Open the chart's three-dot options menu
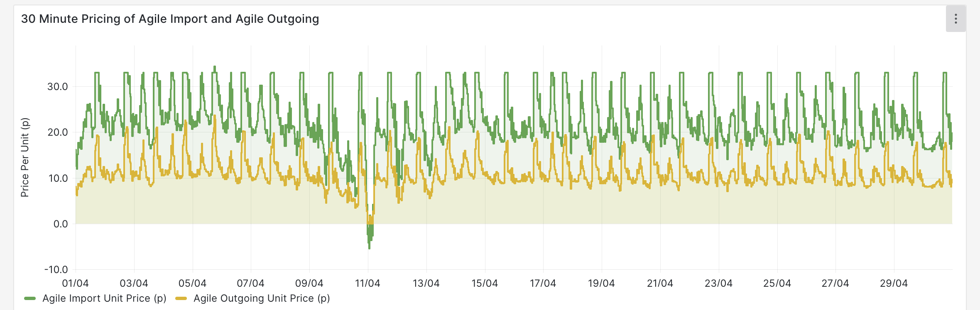The image size is (980, 310). 955,19
